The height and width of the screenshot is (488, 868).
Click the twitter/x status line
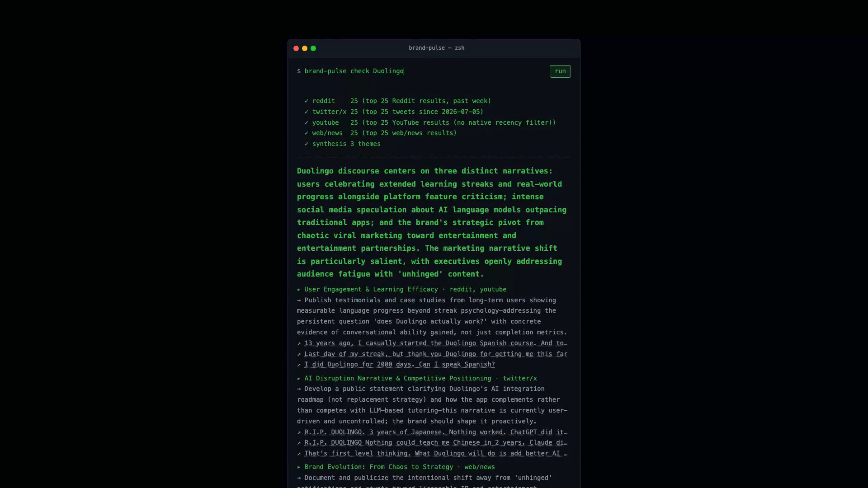[394, 112]
